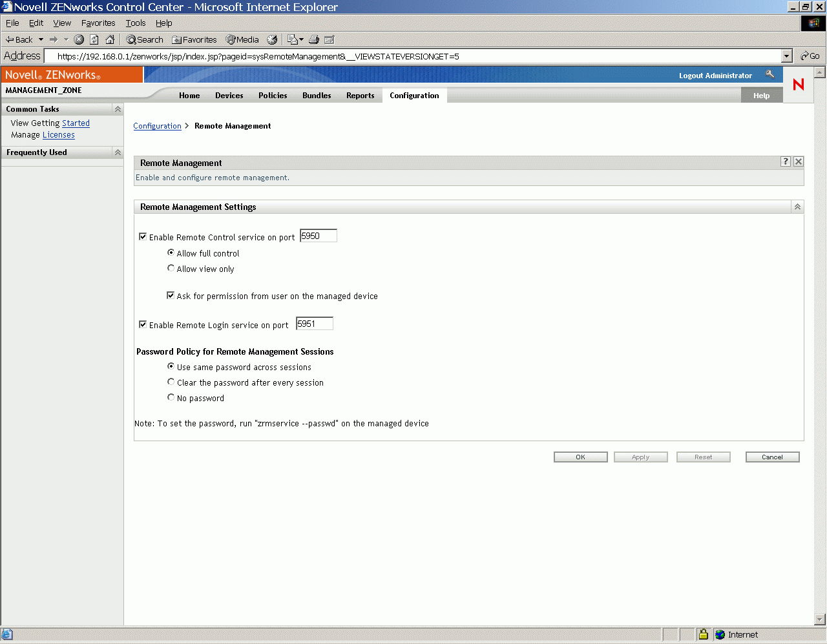Screen dimensions: 827x644
Task: Open the Tools menu
Action: coord(135,23)
